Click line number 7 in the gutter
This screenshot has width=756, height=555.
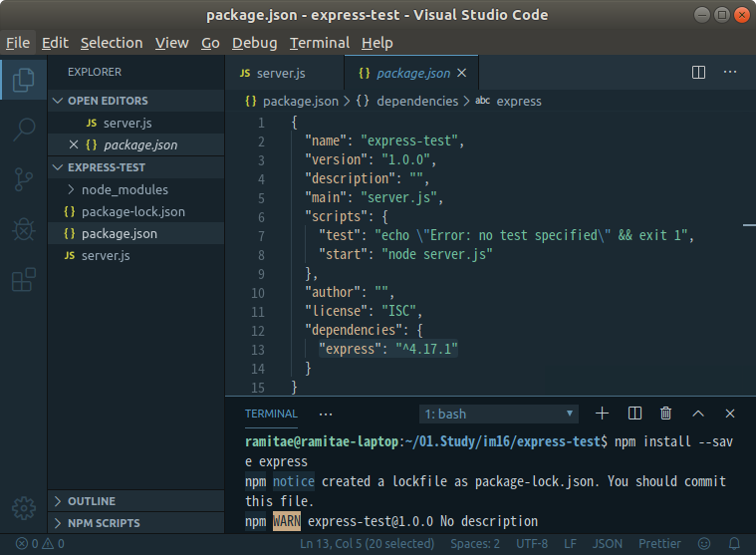tap(261, 236)
